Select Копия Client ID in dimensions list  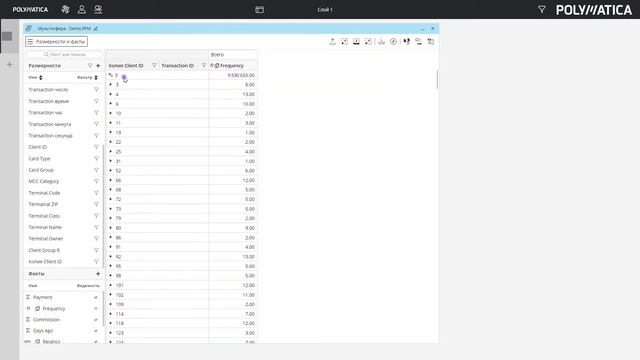[x=45, y=262]
